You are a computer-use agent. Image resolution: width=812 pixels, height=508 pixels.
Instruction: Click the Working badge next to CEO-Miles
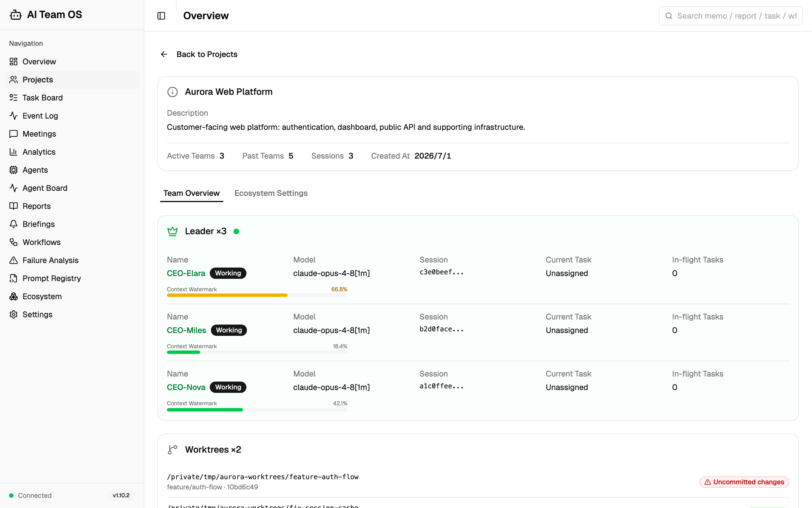[229, 330]
